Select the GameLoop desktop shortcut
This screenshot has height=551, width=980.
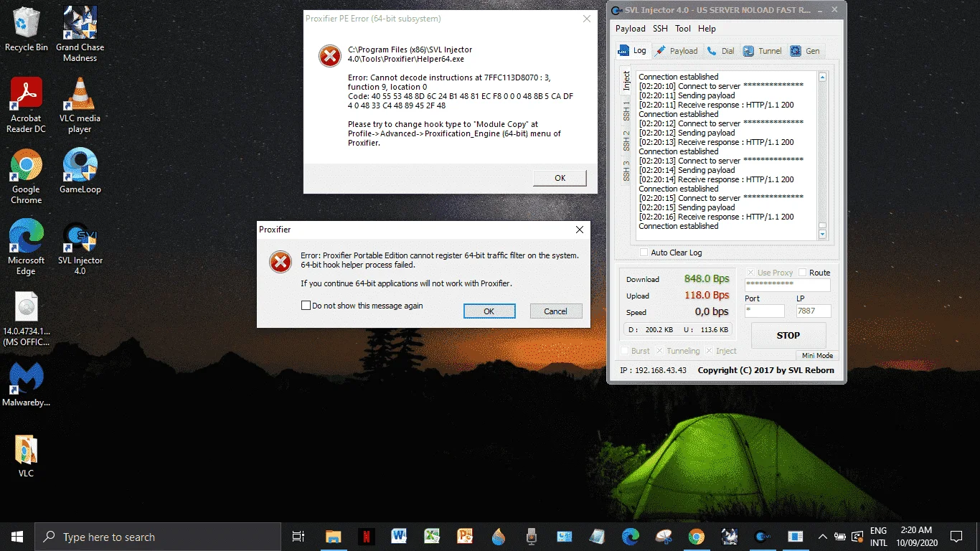tap(80, 171)
